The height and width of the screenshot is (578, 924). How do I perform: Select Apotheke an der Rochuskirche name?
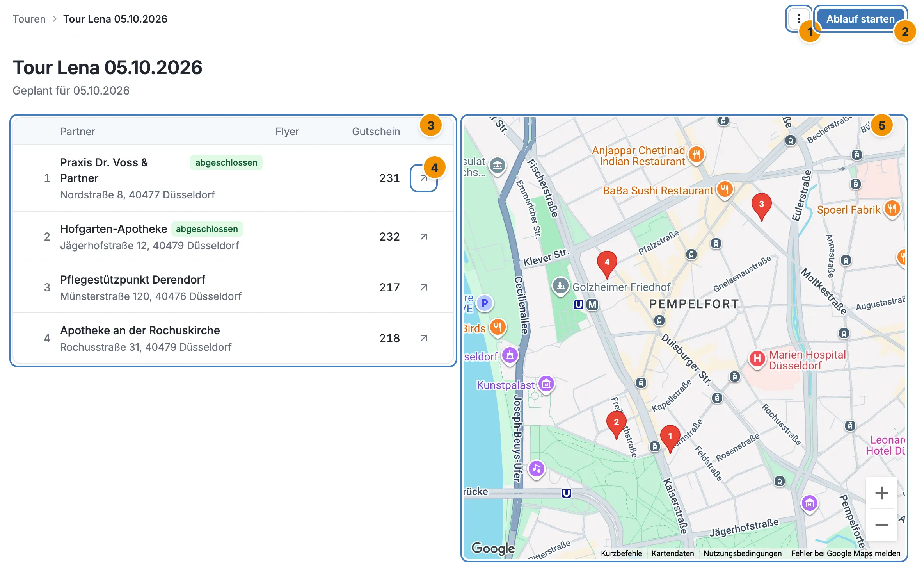[x=140, y=330]
